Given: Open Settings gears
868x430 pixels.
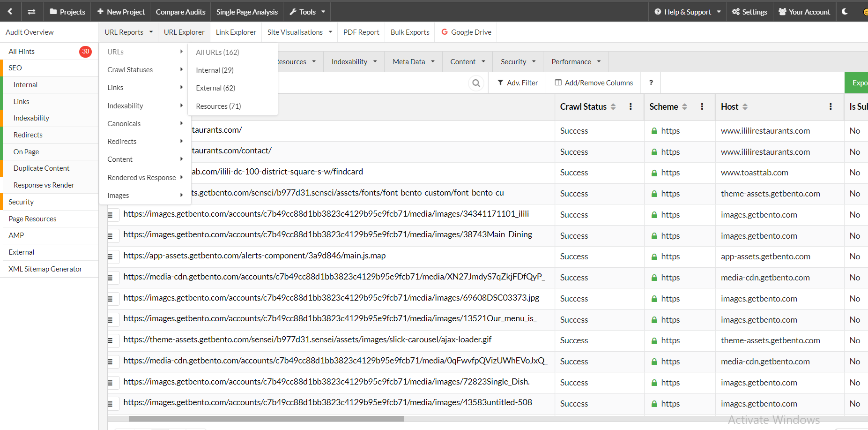Looking at the screenshot, I should pos(749,12).
